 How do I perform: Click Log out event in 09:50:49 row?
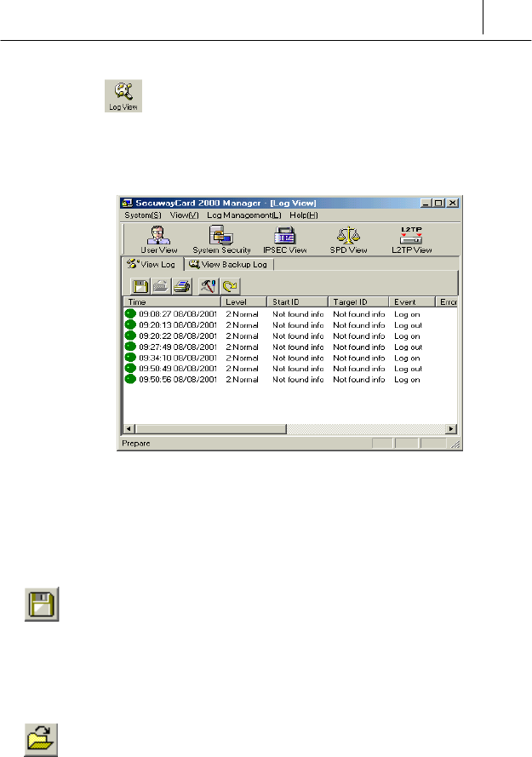coord(408,369)
